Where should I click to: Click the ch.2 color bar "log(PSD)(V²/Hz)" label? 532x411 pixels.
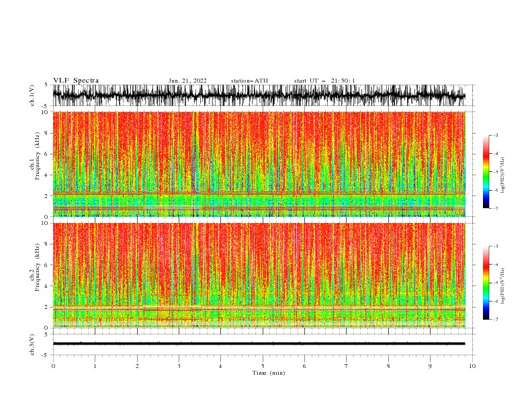[502, 286]
